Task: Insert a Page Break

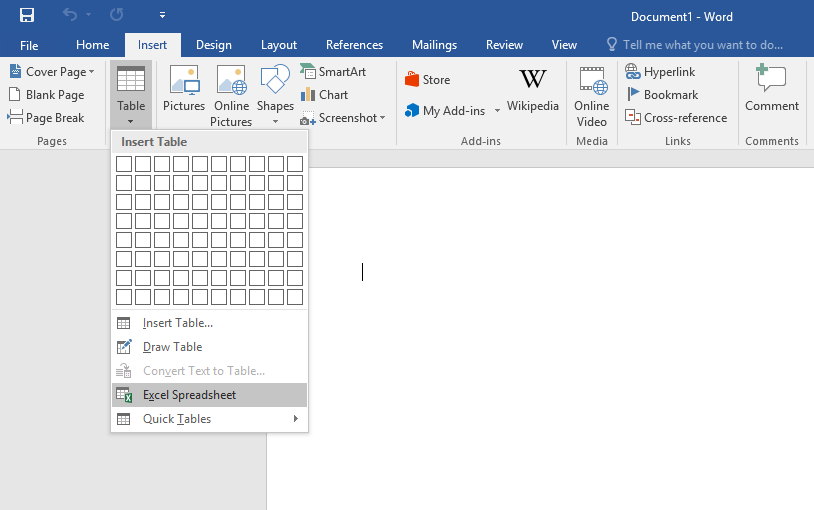Action: (x=46, y=118)
